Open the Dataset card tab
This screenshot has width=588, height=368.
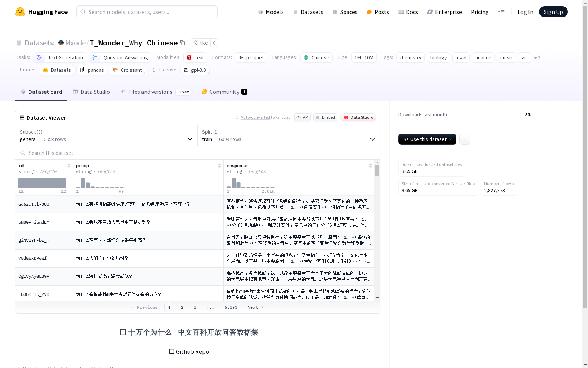41,92
